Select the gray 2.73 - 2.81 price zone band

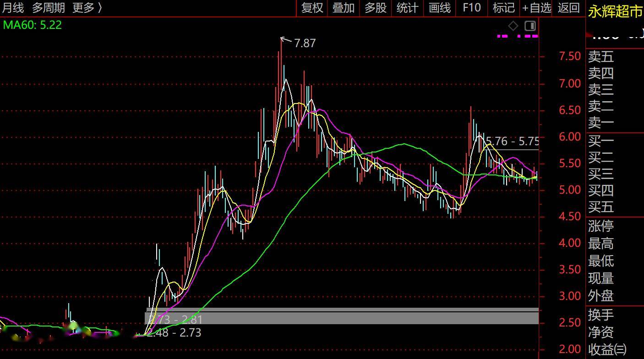341,317
